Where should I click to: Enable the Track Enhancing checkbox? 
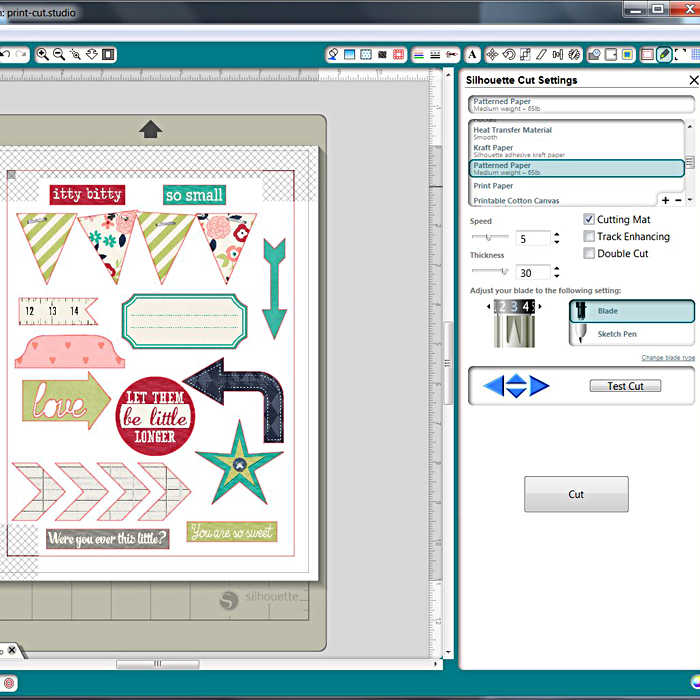(x=589, y=236)
